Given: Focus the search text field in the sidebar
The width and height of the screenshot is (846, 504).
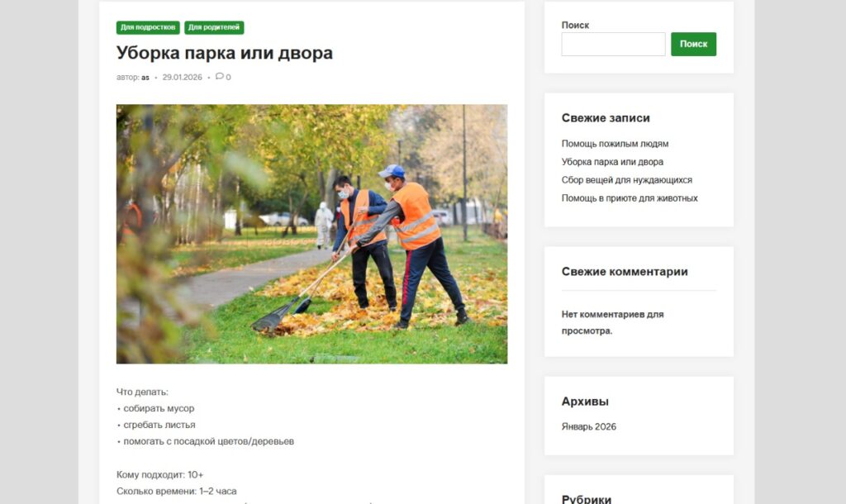Looking at the screenshot, I should [x=613, y=45].
